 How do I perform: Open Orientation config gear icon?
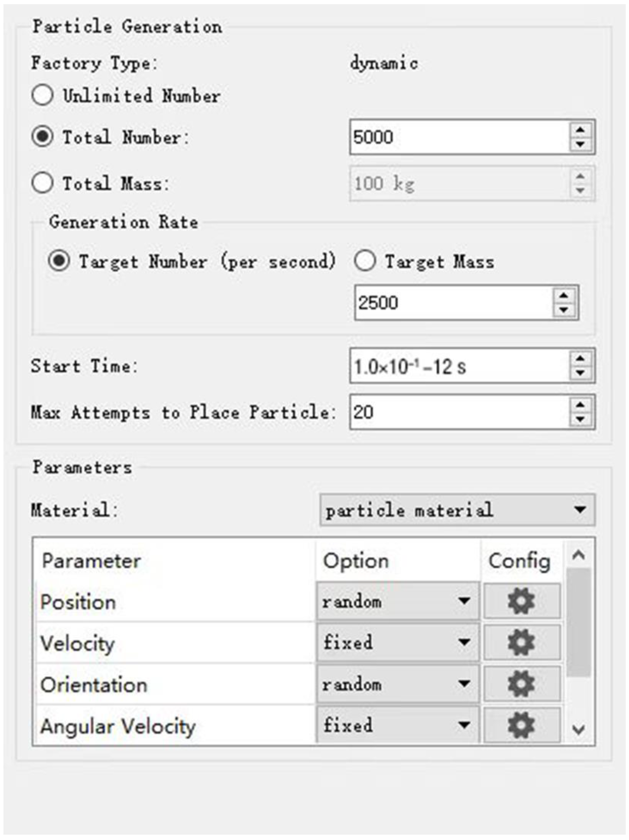tap(521, 684)
